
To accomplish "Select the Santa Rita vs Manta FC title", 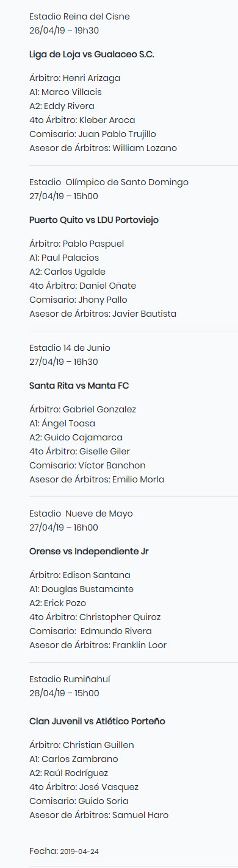I will click(x=79, y=386).
